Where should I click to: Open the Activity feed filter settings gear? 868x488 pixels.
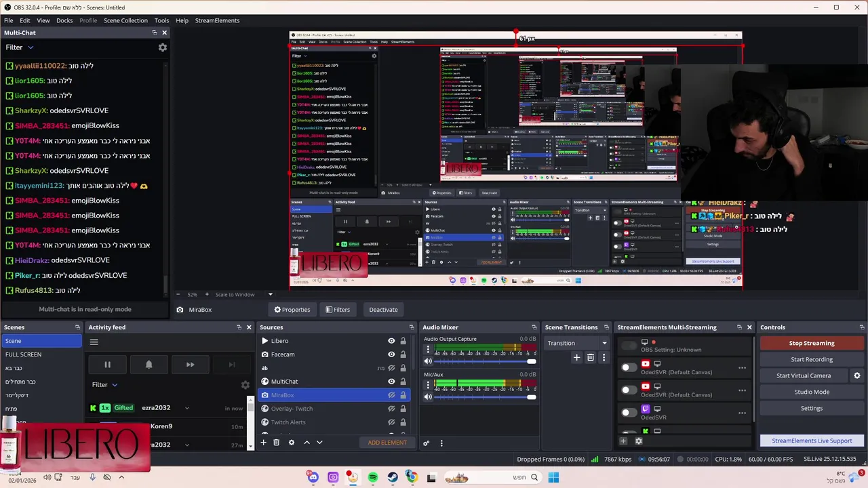245,385
